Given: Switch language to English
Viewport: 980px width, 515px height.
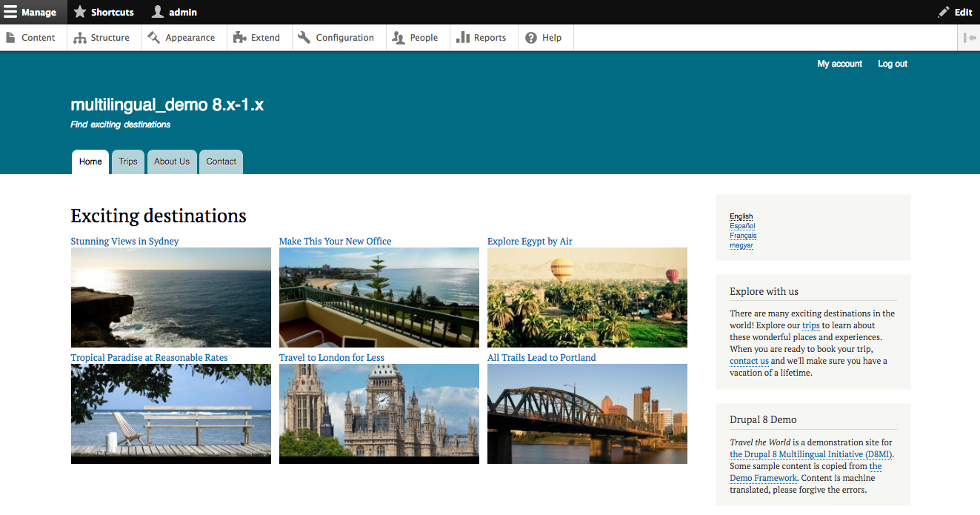Looking at the screenshot, I should [741, 216].
